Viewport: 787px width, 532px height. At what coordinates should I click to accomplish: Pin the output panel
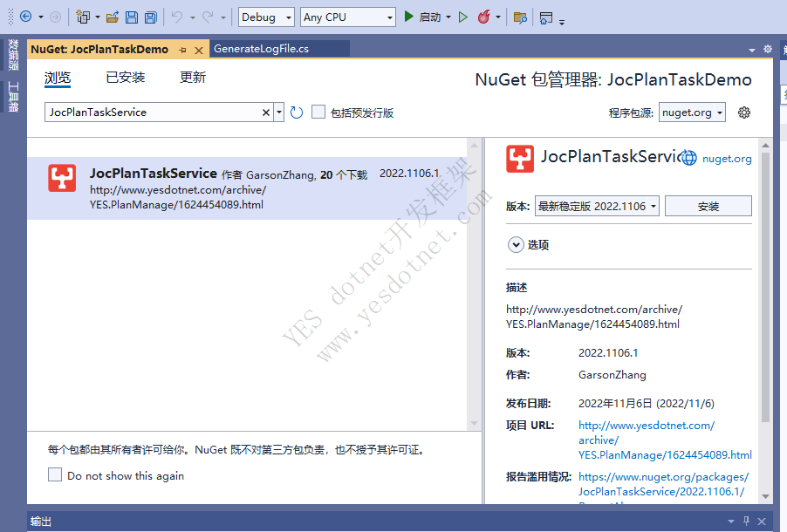coord(746,521)
